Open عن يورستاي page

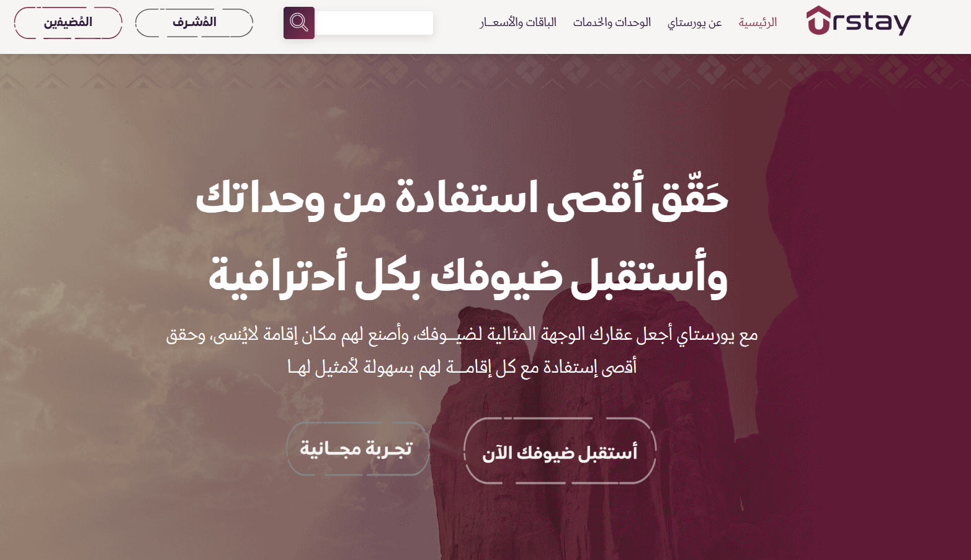tap(695, 22)
